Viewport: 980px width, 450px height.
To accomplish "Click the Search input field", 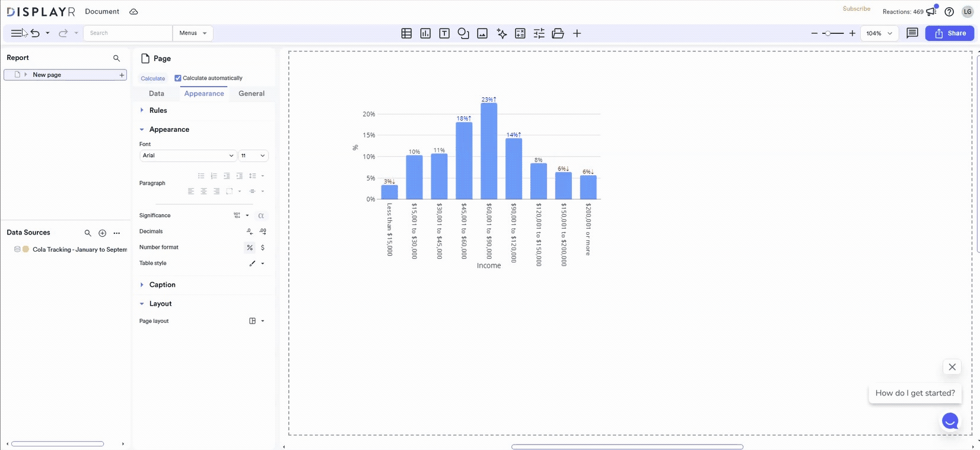I will pos(128,33).
